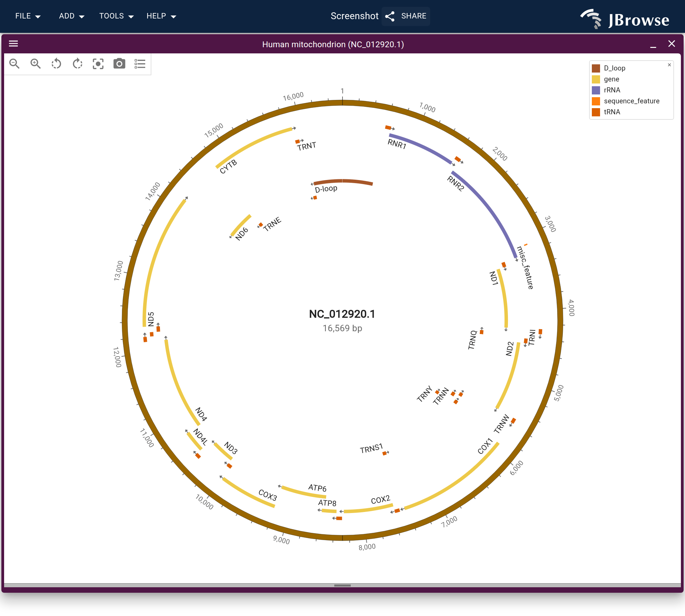685x616 pixels.
Task: Click the tRNA legend color swatch
Action: [x=596, y=112]
